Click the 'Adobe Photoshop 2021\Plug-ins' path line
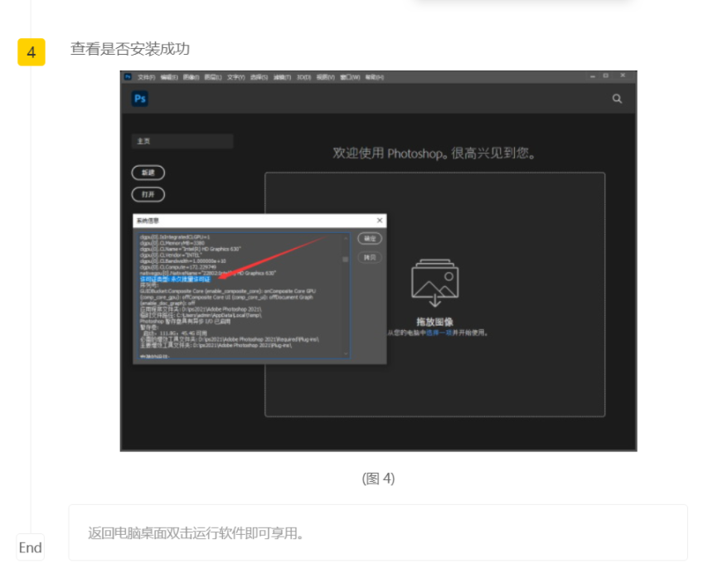703x588 pixels. pos(216,345)
